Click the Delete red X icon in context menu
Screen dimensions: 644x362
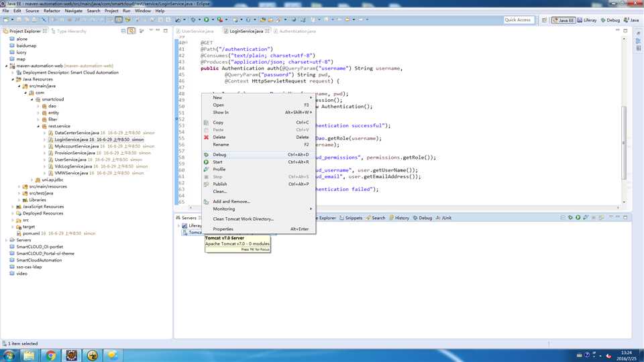(206, 137)
